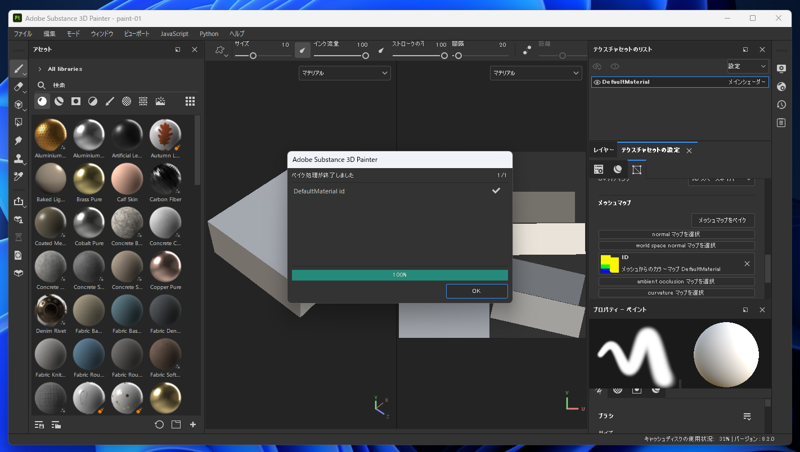This screenshot has height=452, width=800.
Task: Click the symmetry dots icon in top toolbar
Action: coord(527,50)
